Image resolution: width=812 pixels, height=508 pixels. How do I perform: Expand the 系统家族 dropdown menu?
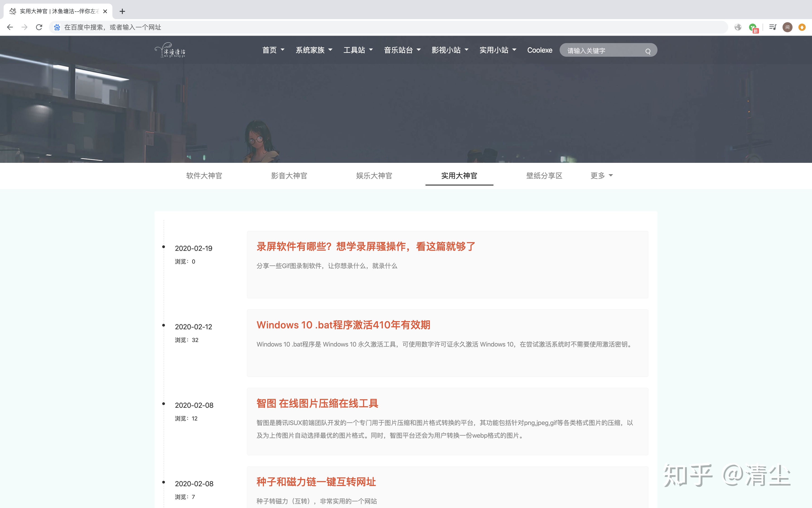point(314,50)
